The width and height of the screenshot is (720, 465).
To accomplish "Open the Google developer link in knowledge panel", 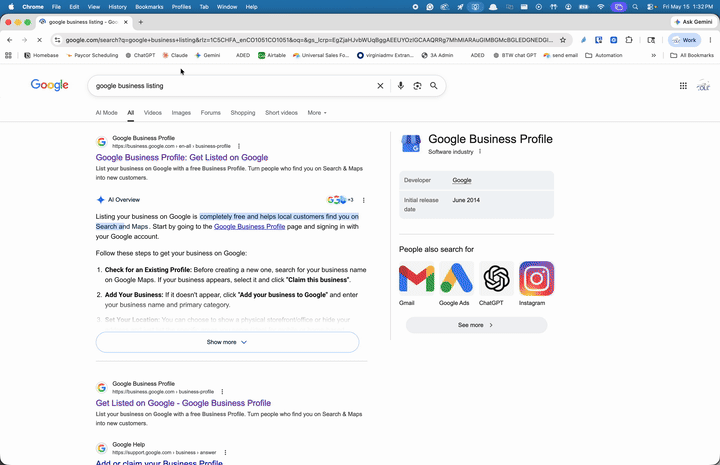I will pos(461,180).
